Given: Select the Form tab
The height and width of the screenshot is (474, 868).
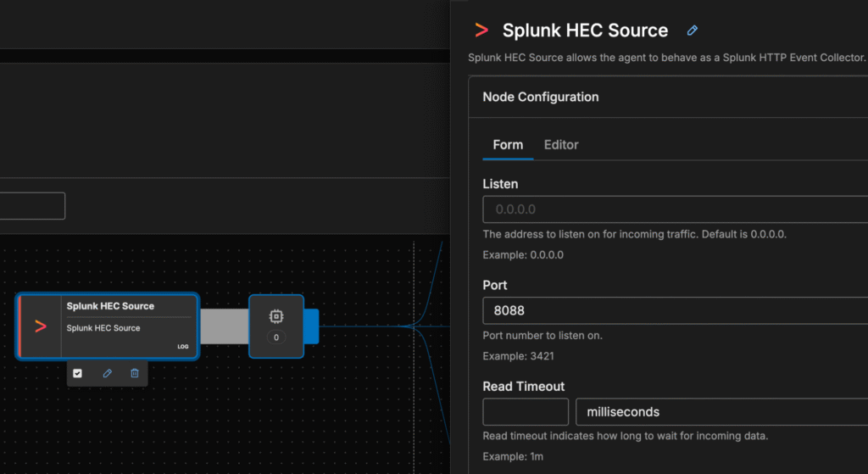Looking at the screenshot, I should tap(508, 145).
